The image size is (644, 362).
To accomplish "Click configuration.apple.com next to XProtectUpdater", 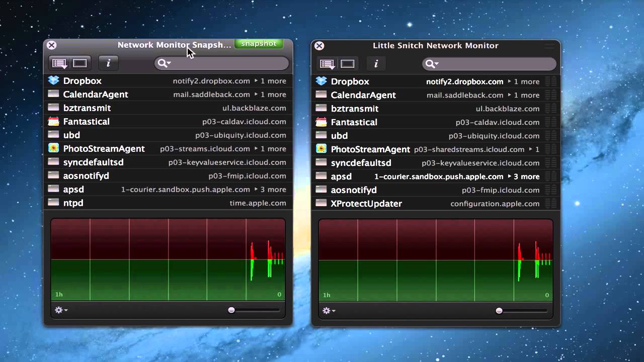I will (495, 204).
